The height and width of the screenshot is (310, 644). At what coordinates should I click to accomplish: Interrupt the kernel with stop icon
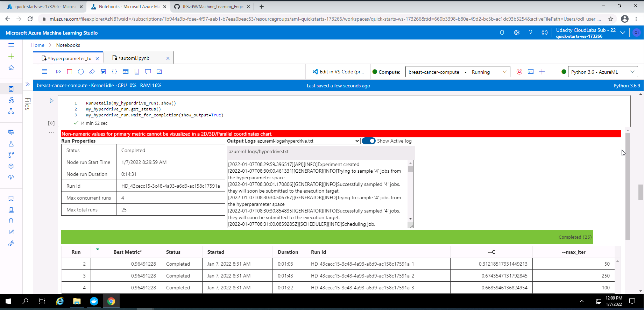tap(70, 72)
